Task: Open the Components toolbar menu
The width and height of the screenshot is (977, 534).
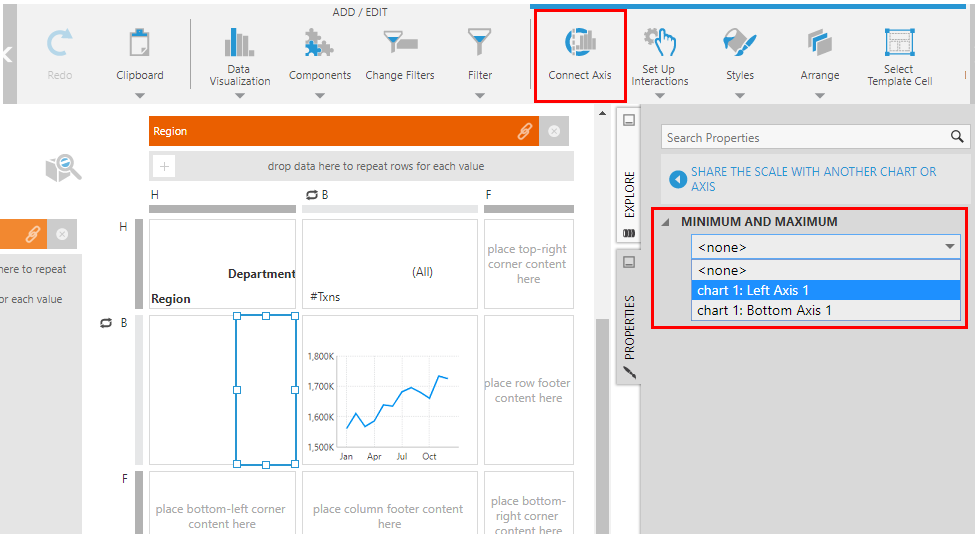Action: click(319, 45)
